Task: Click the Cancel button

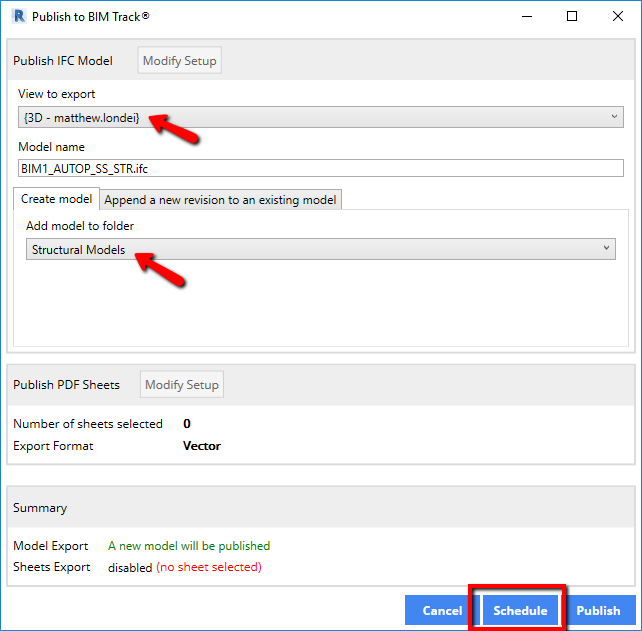Action: click(x=442, y=611)
